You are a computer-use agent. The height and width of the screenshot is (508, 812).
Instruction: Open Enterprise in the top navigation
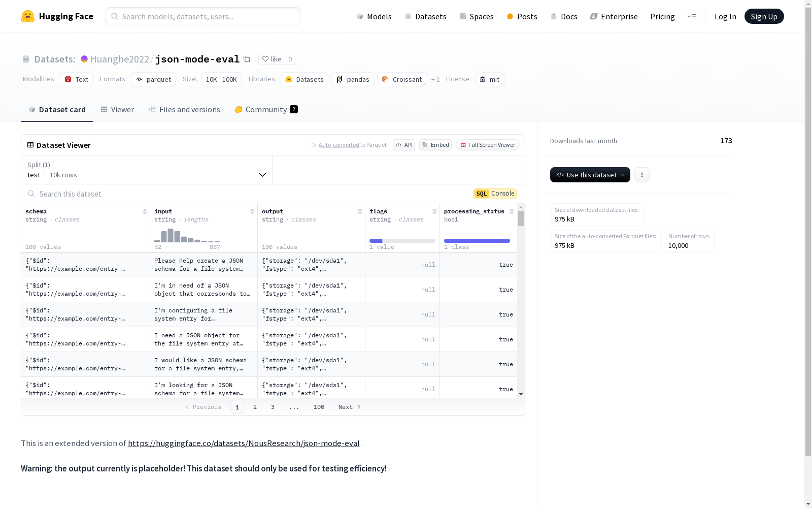click(x=614, y=16)
